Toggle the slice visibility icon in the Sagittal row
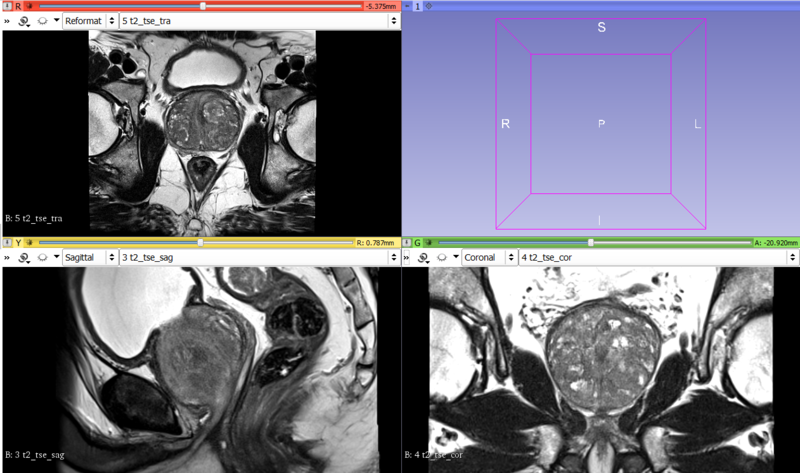The height and width of the screenshot is (473, 800). tap(43, 258)
